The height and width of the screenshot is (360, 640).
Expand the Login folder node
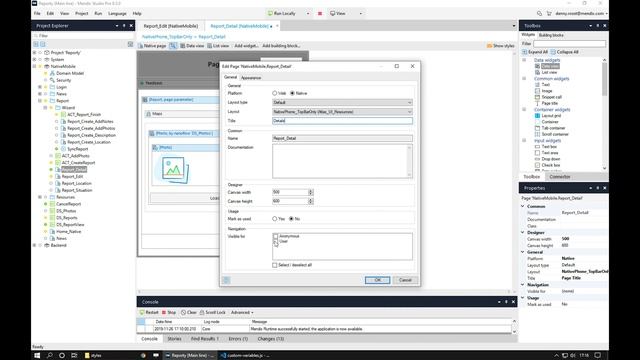pos(40,87)
